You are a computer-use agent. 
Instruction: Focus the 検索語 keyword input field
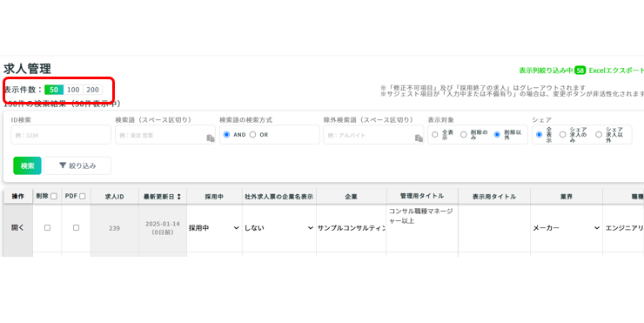pyautogui.click(x=165, y=135)
